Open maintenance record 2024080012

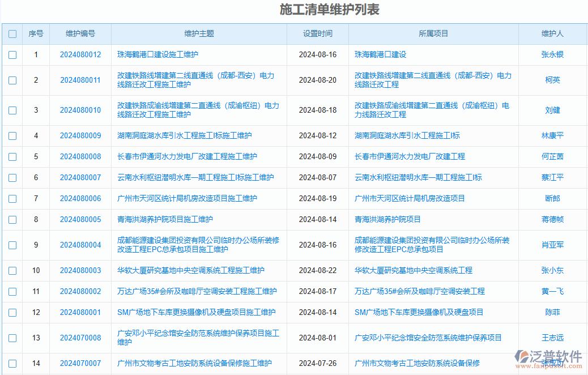click(80, 54)
